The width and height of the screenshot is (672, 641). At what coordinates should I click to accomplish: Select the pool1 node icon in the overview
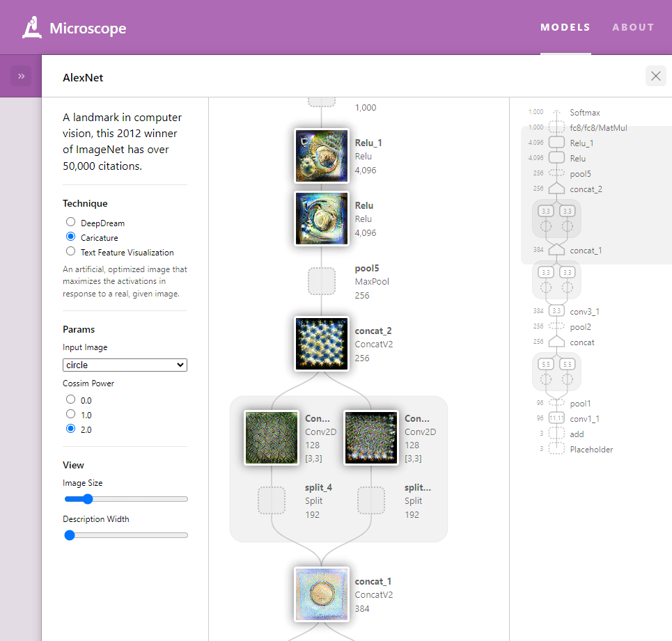[556, 404]
